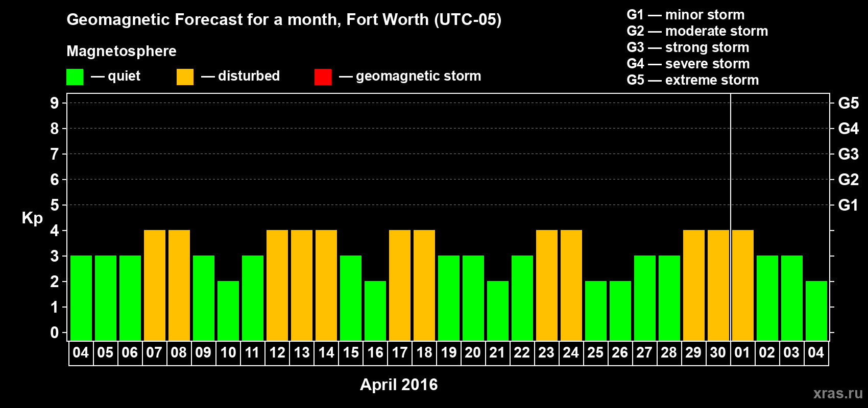This screenshot has width=868, height=408.
Task: Click the date label 23
Action: (x=546, y=353)
